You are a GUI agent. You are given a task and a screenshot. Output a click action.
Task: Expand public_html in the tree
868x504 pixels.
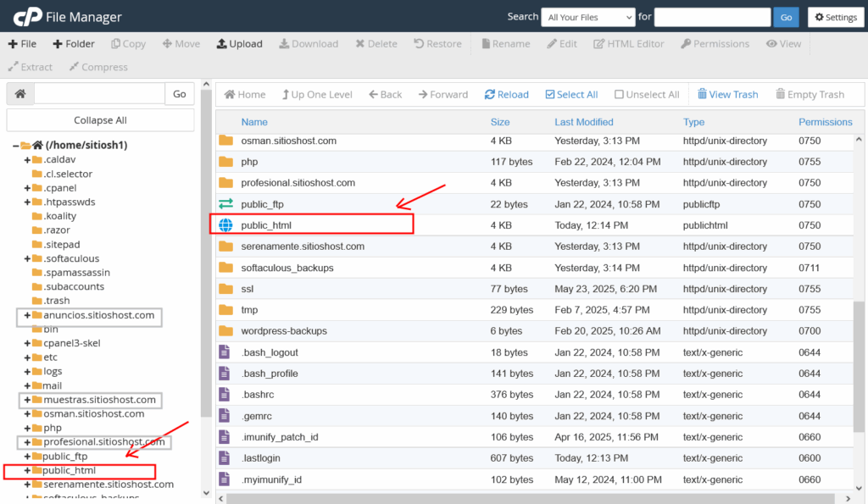click(x=26, y=470)
